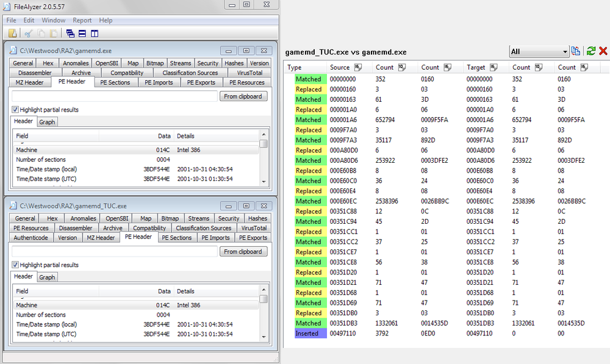The height and width of the screenshot is (364, 610).
Task: Select Number of sections row in gamemd_TUC.exe window
Action: click(x=136, y=315)
